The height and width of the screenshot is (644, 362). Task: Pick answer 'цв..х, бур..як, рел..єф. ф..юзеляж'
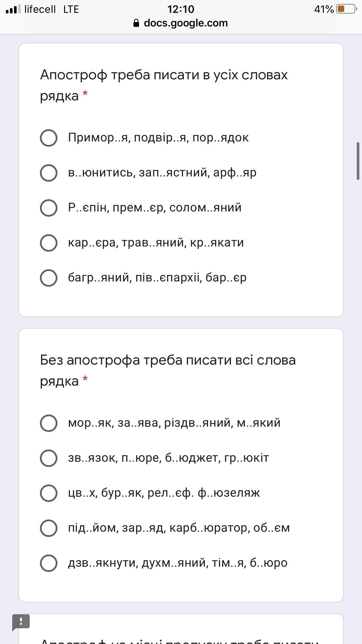(x=48, y=493)
